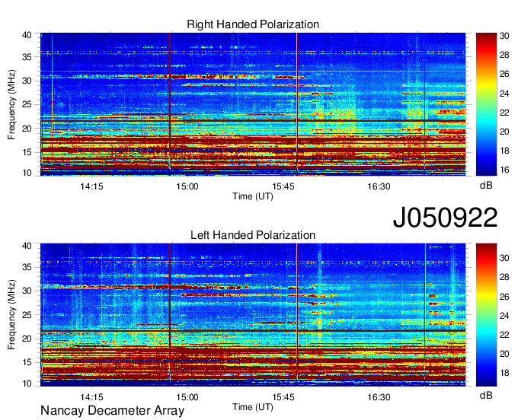Viewport: 518px width, 420px height.
Task: Click the 'Right Handed Polarization' plot title
Action: [x=253, y=24]
